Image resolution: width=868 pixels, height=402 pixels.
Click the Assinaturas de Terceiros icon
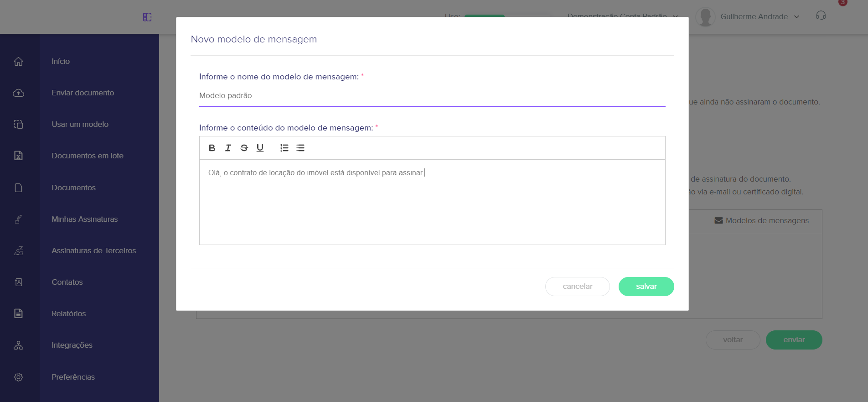pyautogui.click(x=18, y=251)
